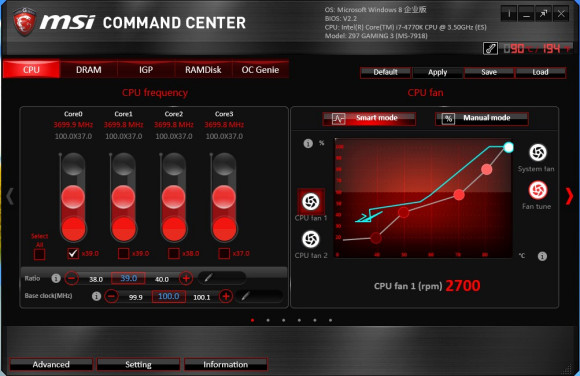Image resolution: width=580 pixels, height=376 pixels.
Task: Click the Default button
Action: (x=385, y=73)
